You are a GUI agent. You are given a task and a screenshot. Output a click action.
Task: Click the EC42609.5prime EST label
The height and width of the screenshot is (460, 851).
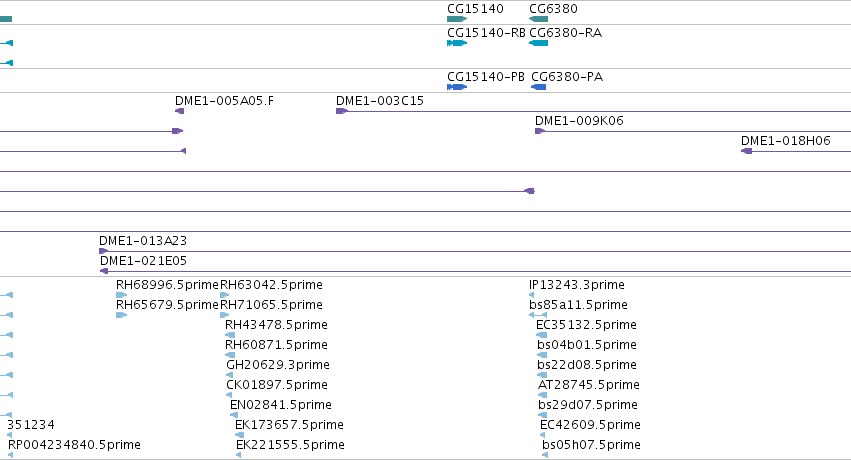click(590, 425)
